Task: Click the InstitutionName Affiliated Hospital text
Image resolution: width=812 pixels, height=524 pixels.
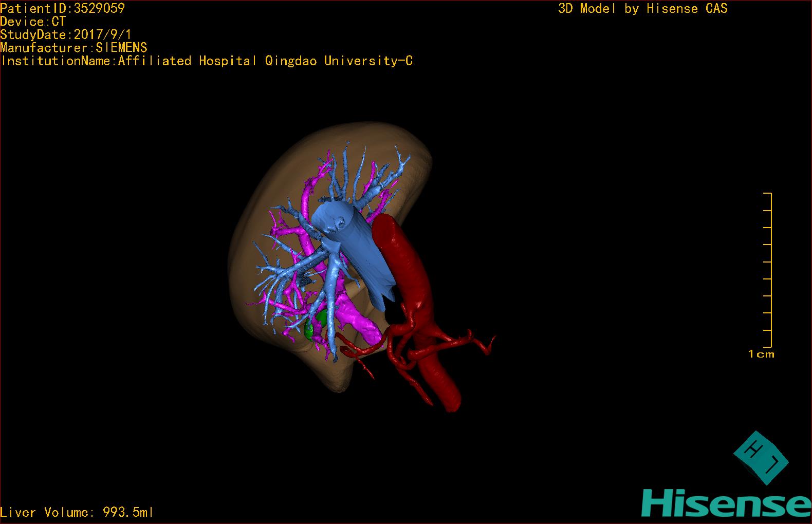Action: click(x=207, y=61)
